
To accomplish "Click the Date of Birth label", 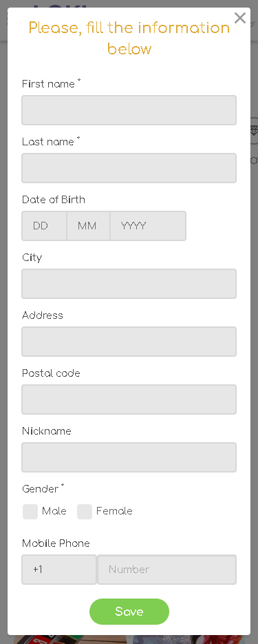I will tap(54, 200).
